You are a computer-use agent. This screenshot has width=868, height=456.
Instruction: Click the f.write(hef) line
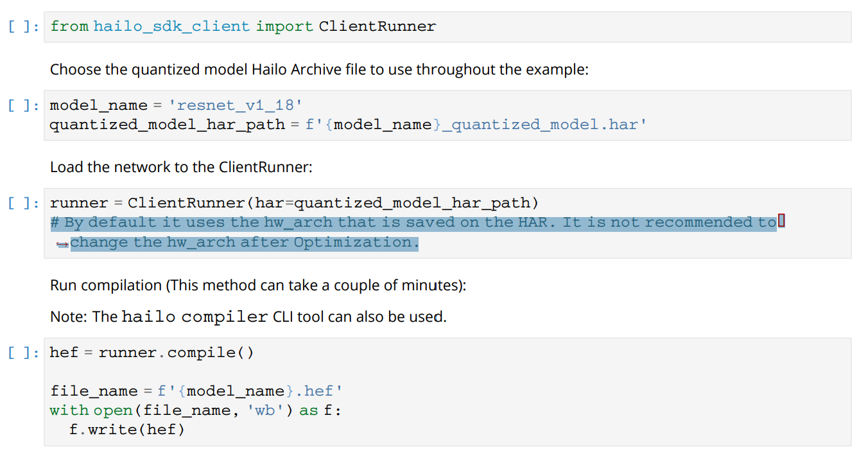[126, 430]
